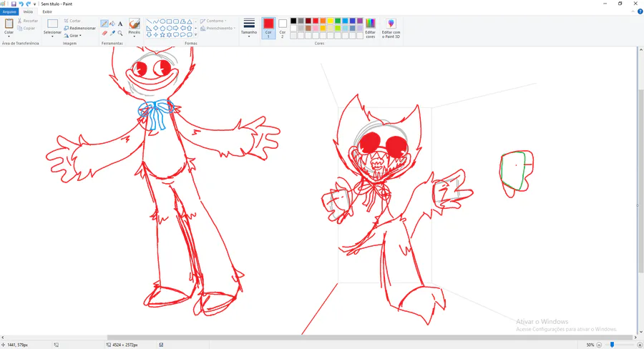Activate Cor 1 foreground color
Viewport: 644px width, 349px height.
pyautogui.click(x=268, y=29)
